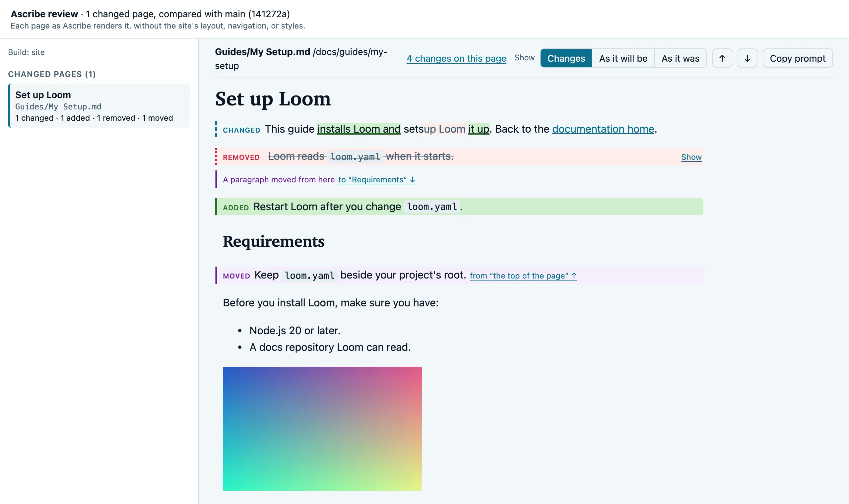Click the 'Requirements' heading
This screenshot has height=504, width=849.
click(273, 241)
